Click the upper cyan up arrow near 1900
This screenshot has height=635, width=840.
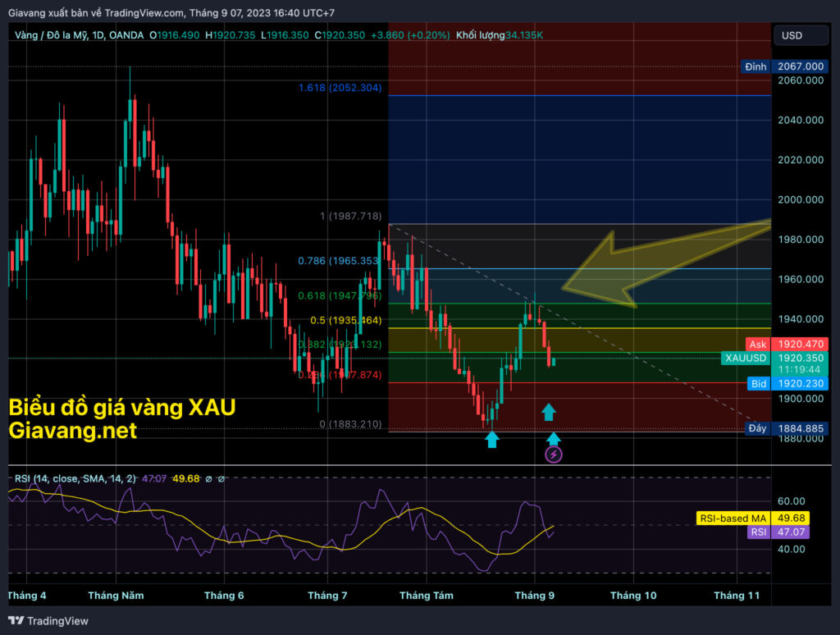coord(548,412)
